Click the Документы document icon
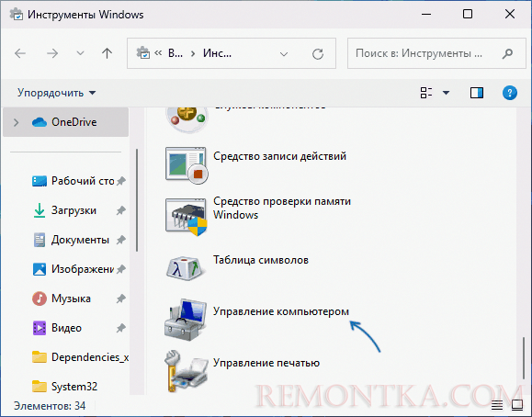 [x=40, y=240]
